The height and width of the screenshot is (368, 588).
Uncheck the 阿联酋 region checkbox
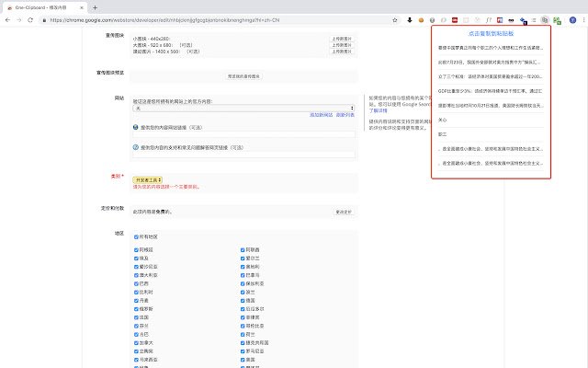point(243,249)
